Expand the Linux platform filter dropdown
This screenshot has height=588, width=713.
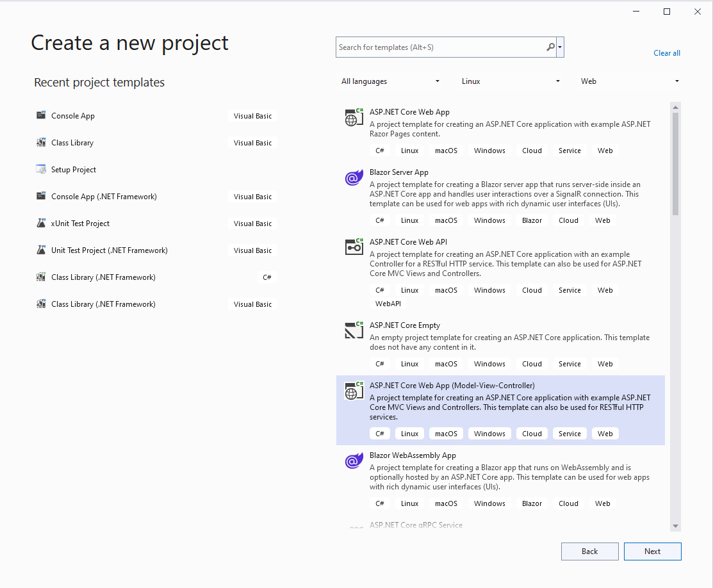511,81
